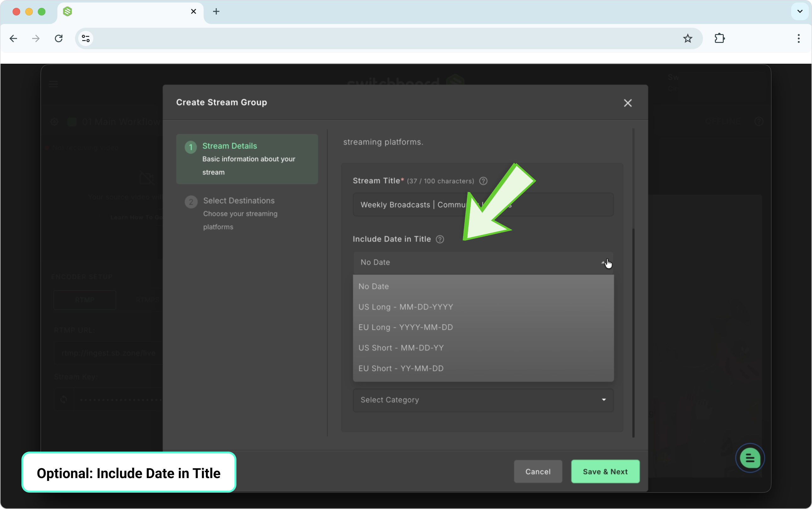Screen dimensions: 812x509
Task: Select Stream Details step
Action: (247, 159)
